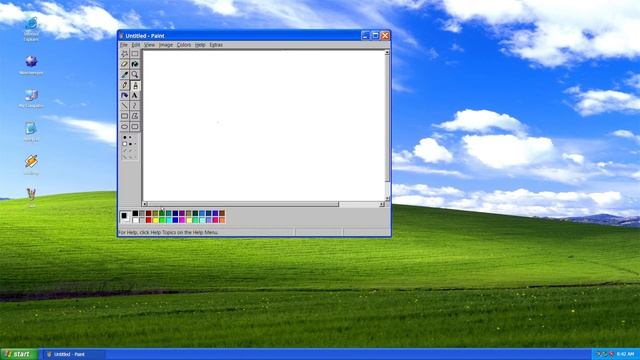This screenshot has height=360, width=640.
Task: Select the Fill With Color bucket tool
Action: click(x=135, y=64)
